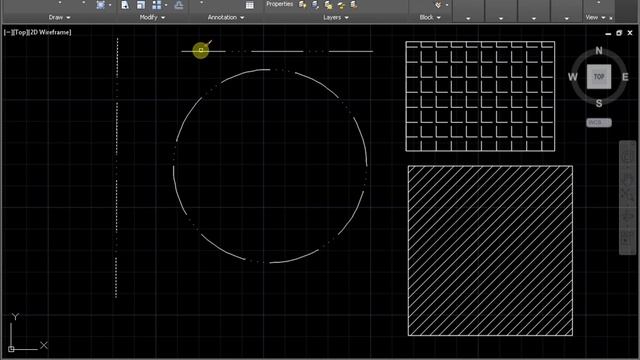
Task: Click the blue icon in the Draw panel
Action: 100,5
